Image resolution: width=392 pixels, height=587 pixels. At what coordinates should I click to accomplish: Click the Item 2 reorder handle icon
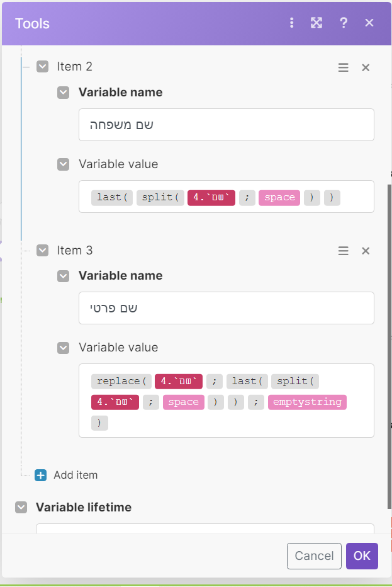[344, 67]
